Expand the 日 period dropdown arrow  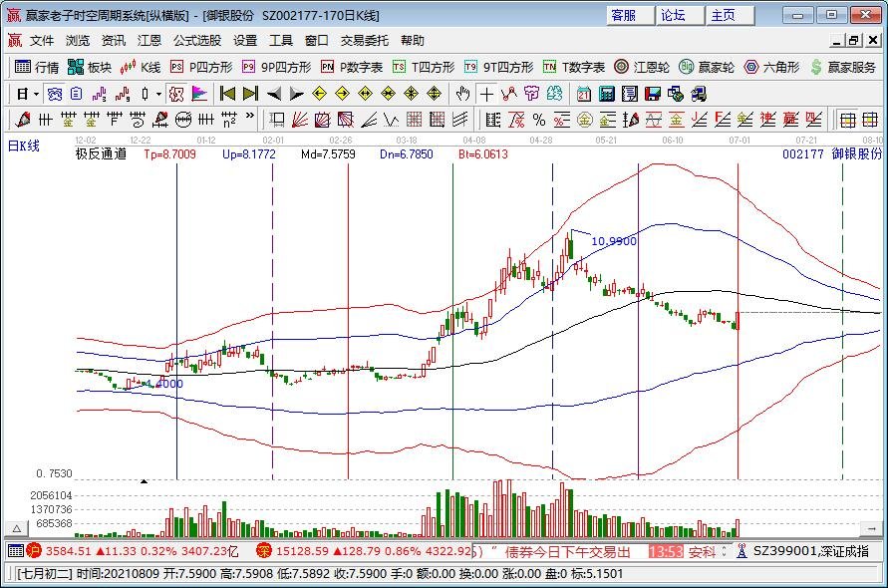[37, 94]
